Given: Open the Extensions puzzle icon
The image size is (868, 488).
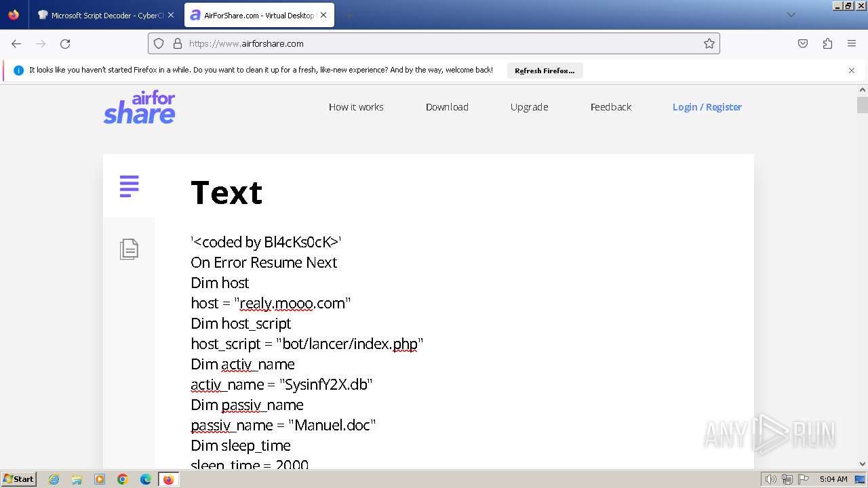Looking at the screenshot, I should pyautogui.click(x=827, y=43).
